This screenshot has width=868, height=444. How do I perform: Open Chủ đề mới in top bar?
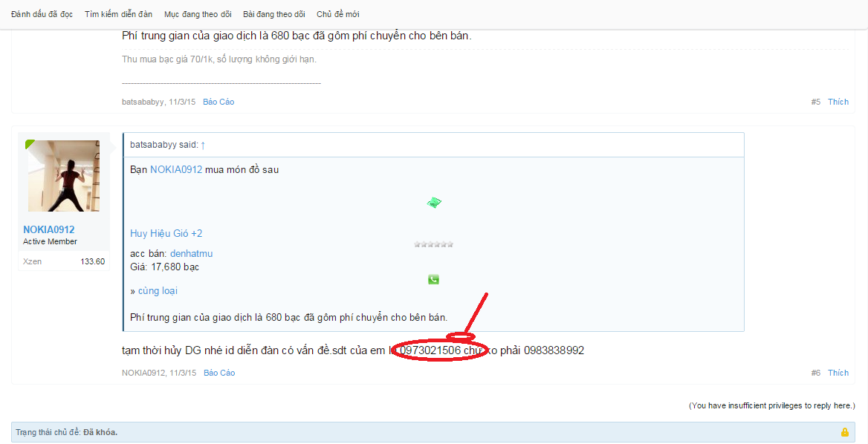[337, 14]
